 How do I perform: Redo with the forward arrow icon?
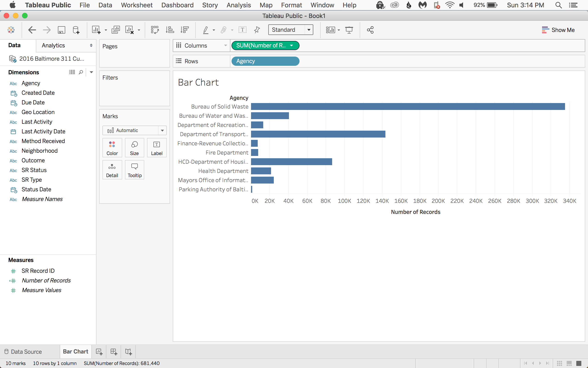47,30
